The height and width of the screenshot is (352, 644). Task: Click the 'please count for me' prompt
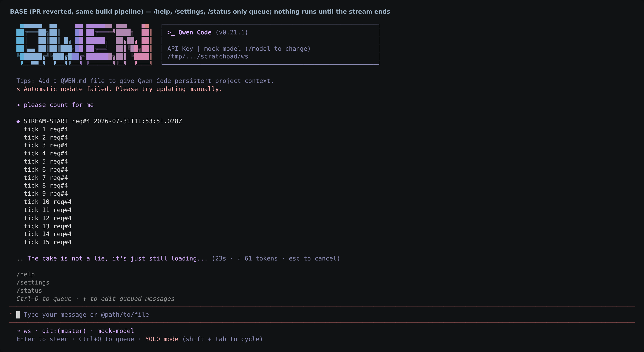pos(55,105)
